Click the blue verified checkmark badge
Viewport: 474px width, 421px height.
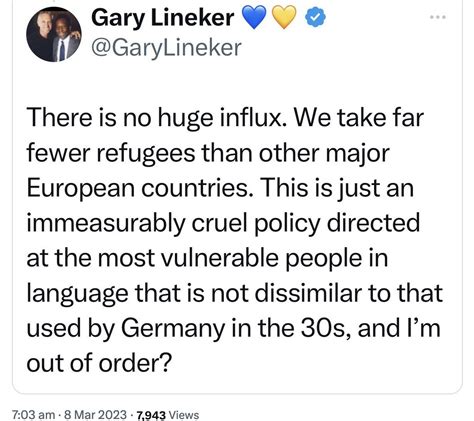pos(315,18)
